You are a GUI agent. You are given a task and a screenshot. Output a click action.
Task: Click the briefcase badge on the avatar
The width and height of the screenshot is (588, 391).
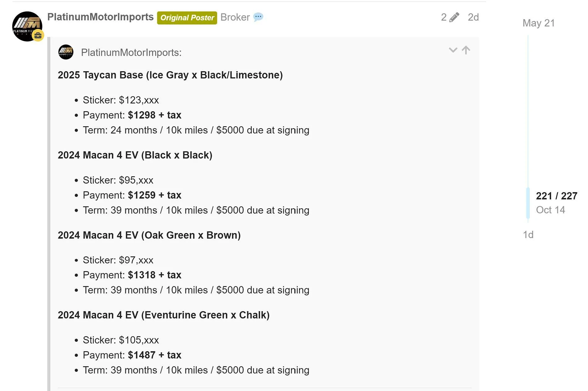[x=38, y=36]
